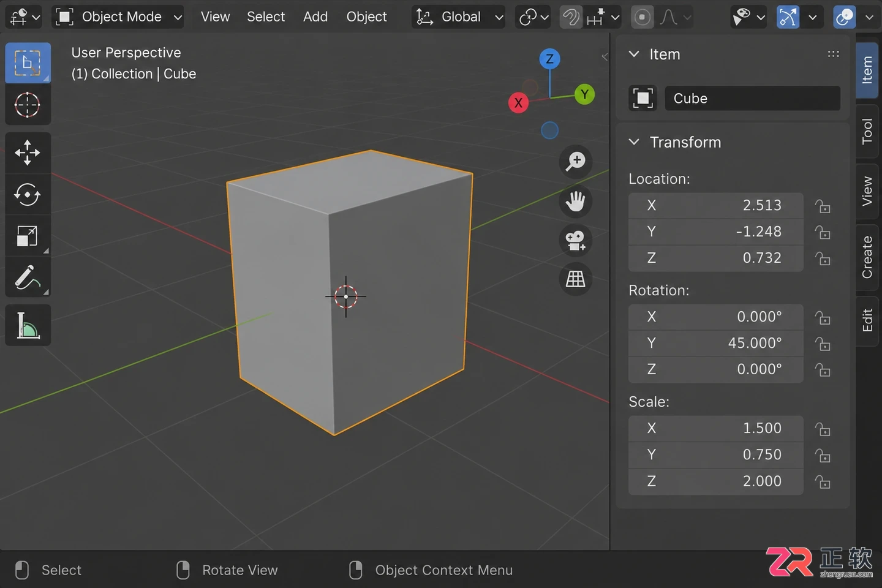Open the snapping options dropdown

(603, 17)
